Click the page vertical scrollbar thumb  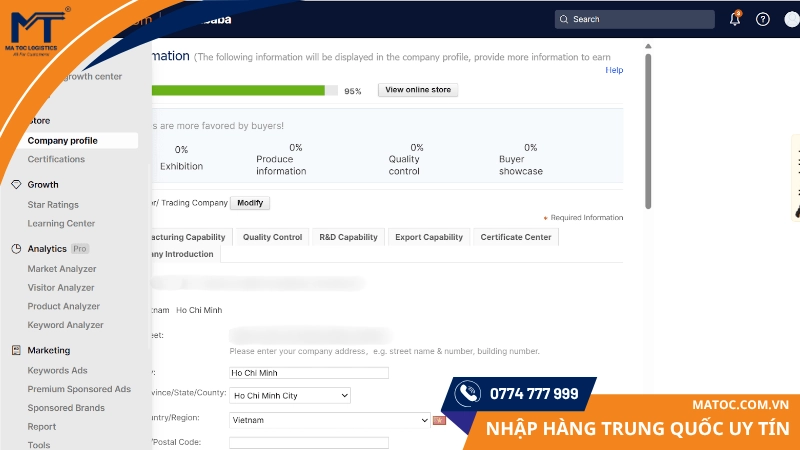(x=648, y=131)
